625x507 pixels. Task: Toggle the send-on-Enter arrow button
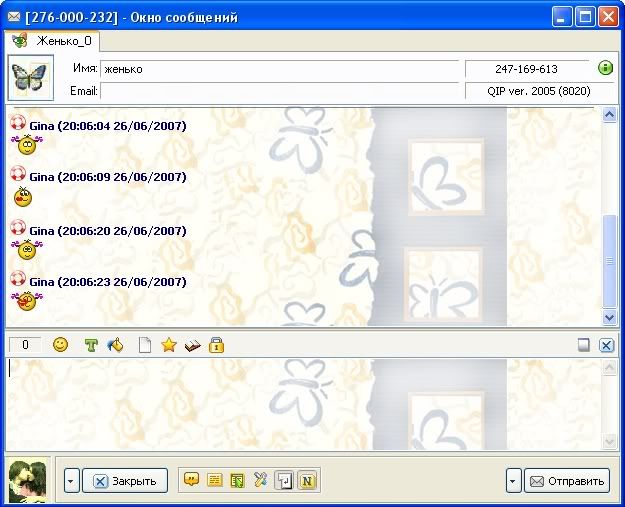(284, 481)
